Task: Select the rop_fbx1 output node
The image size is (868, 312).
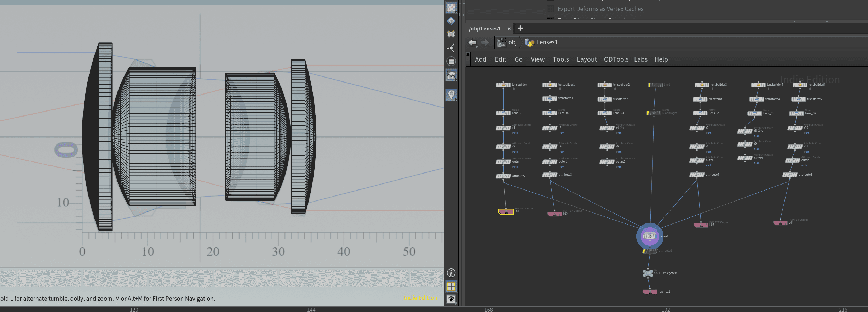Action: [x=650, y=292]
